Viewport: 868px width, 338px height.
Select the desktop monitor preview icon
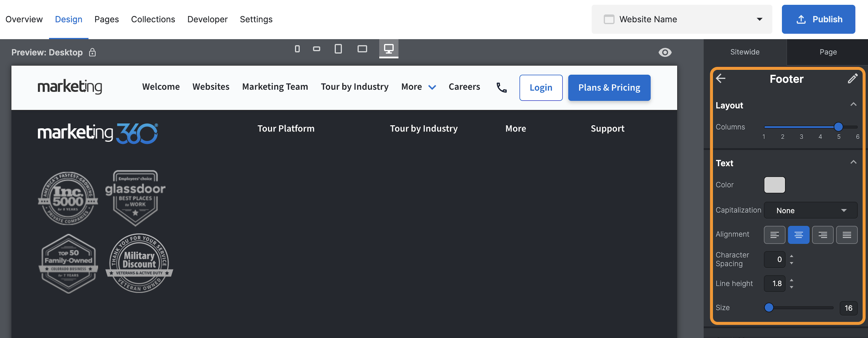tap(389, 49)
